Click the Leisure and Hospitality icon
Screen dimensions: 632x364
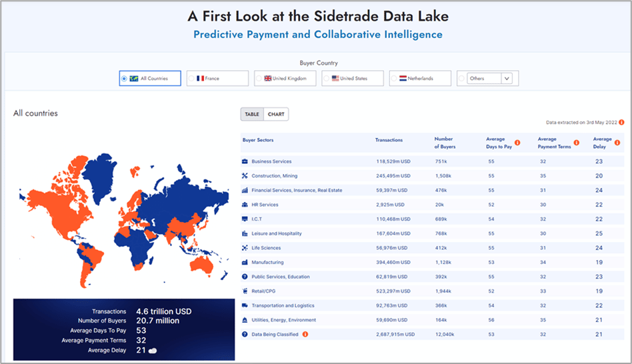pyautogui.click(x=245, y=233)
